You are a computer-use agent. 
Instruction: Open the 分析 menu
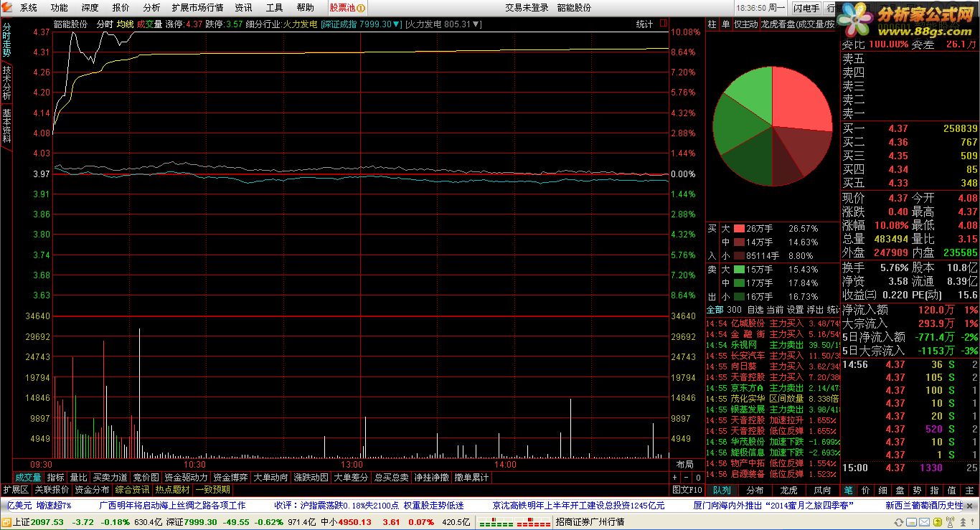point(151,8)
